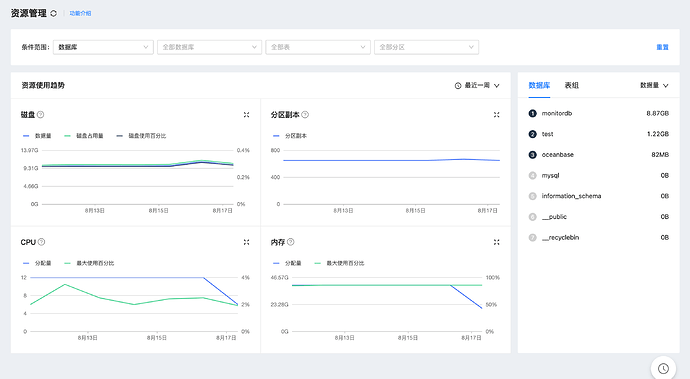Open the 功能介绍 link
The height and width of the screenshot is (379, 690).
tap(80, 13)
